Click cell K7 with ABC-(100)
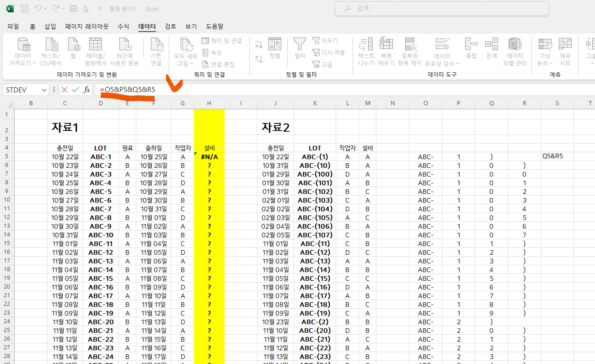595x364 pixels. pos(315,174)
